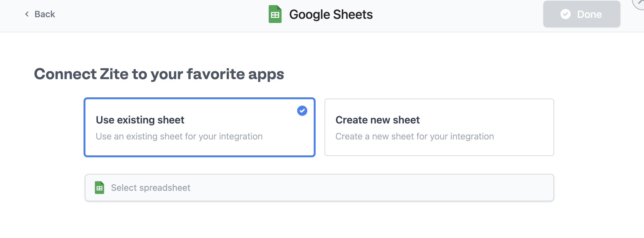
Task: Click the Create new sheet card border
Action: pyautogui.click(x=439, y=100)
